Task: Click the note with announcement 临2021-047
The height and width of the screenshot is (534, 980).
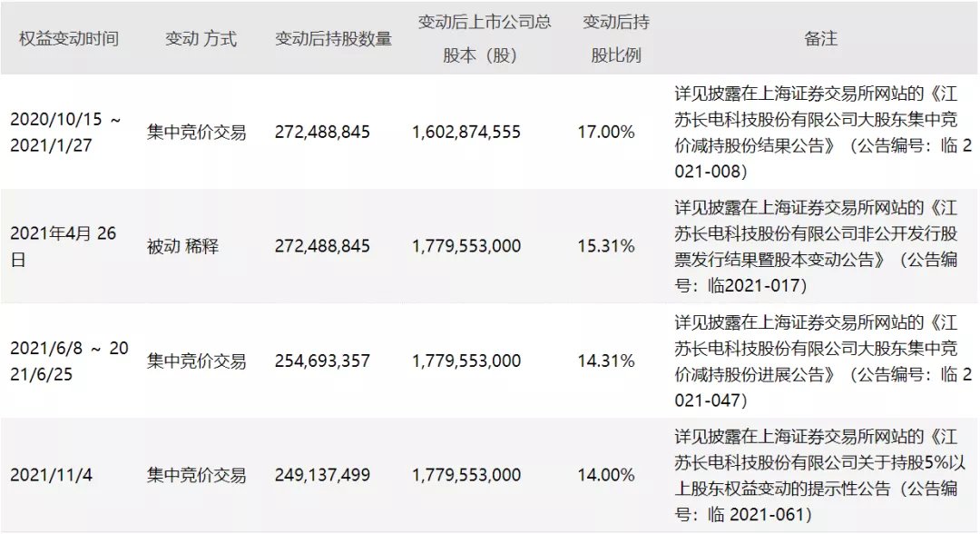Action: (822, 361)
